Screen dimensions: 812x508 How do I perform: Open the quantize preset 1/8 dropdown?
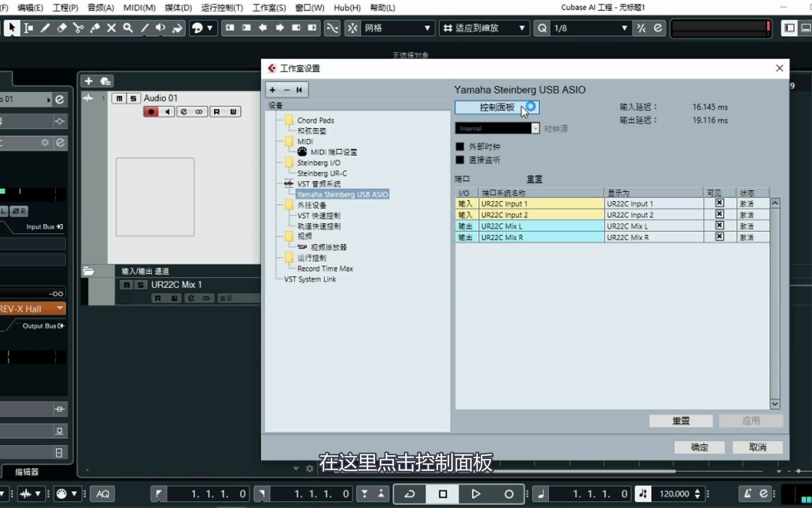(591, 28)
